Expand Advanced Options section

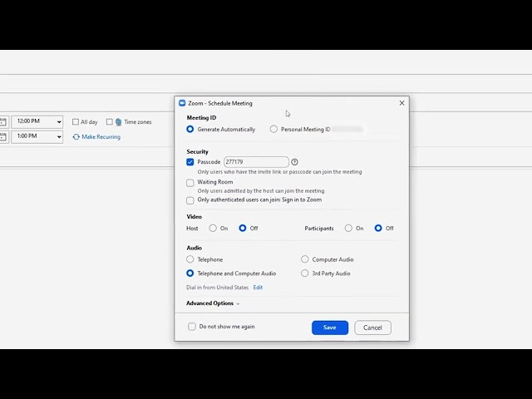tap(213, 303)
